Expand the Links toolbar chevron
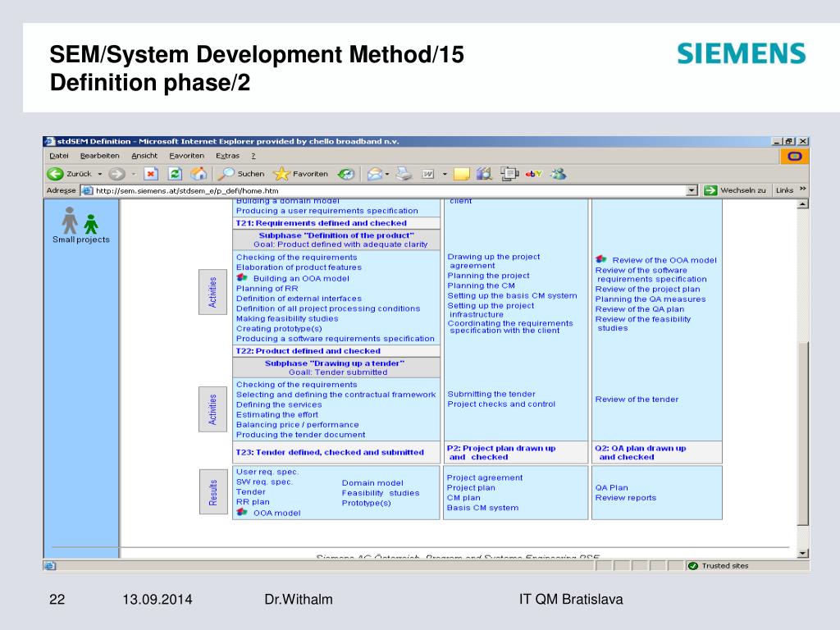The image size is (840, 630). coord(803,189)
